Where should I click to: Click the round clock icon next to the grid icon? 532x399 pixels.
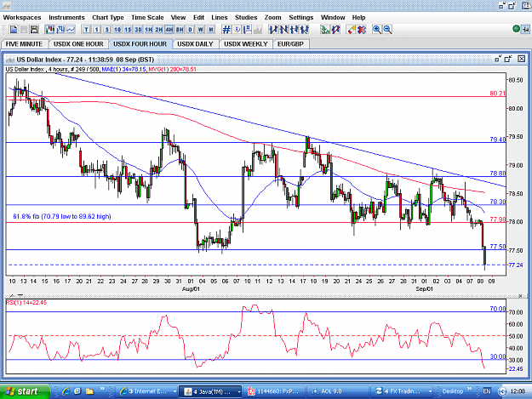[x=237, y=30]
